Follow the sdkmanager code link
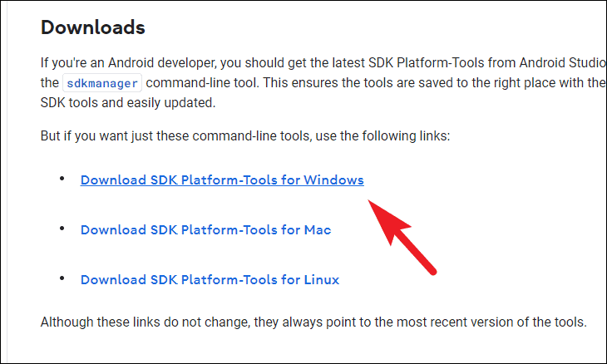Screen dimensions: 607x364 pos(102,83)
